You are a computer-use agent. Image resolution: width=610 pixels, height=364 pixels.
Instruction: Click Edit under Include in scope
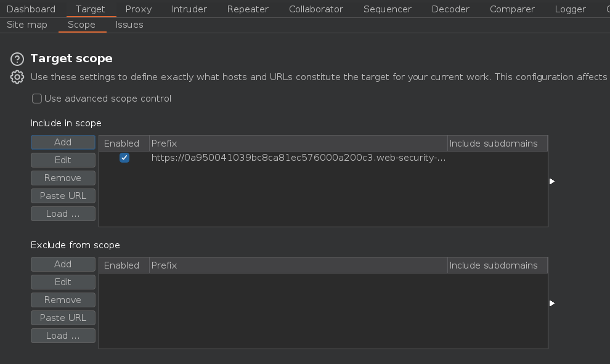pos(63,160)
